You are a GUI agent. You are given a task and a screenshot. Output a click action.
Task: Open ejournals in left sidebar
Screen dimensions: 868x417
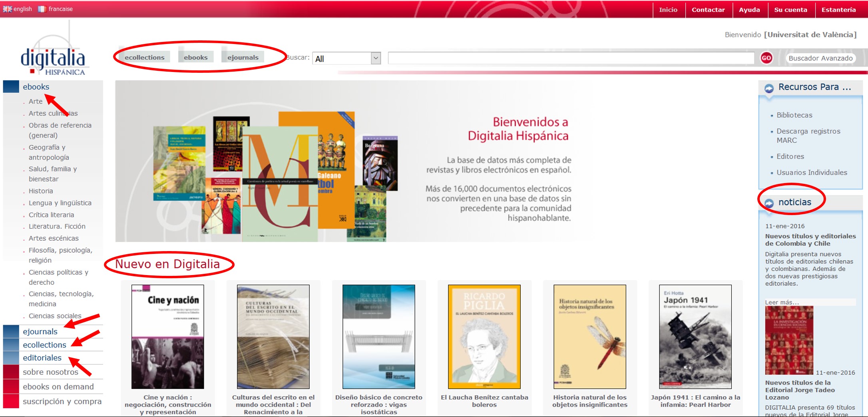click(x=40, y=331)
